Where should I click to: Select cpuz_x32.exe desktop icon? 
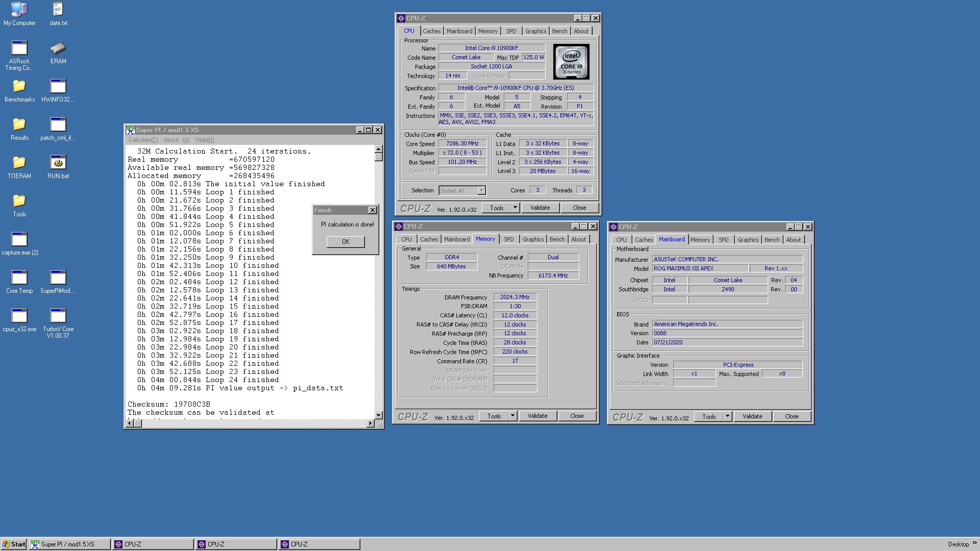[x=19, y=320]
